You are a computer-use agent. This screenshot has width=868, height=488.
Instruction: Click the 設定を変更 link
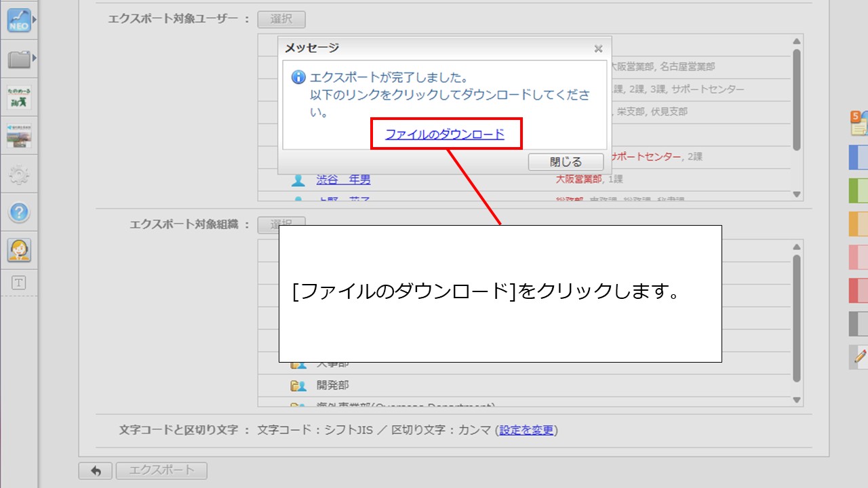(x=527, y=430)
